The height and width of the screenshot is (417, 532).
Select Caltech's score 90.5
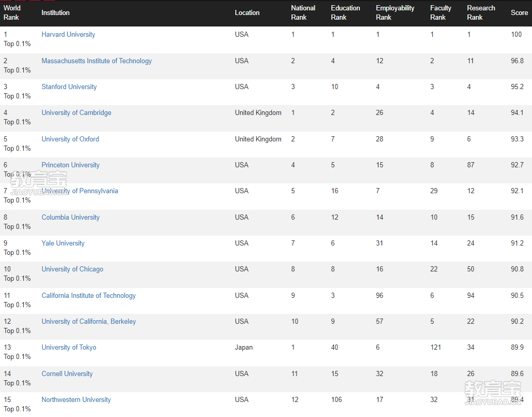pos(517,296)
